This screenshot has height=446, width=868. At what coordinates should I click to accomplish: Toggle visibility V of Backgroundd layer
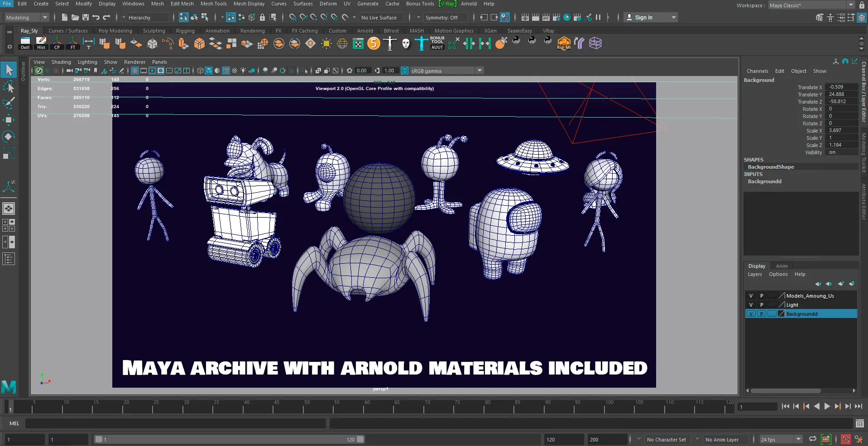pos(751,314)
